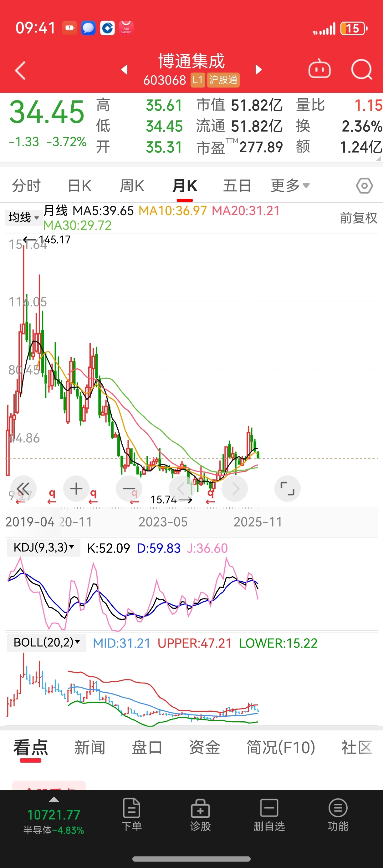Viewport: 383px width, 868px height.
Task: Tap MA10:36.97 legend label
Action: [173, 211]
